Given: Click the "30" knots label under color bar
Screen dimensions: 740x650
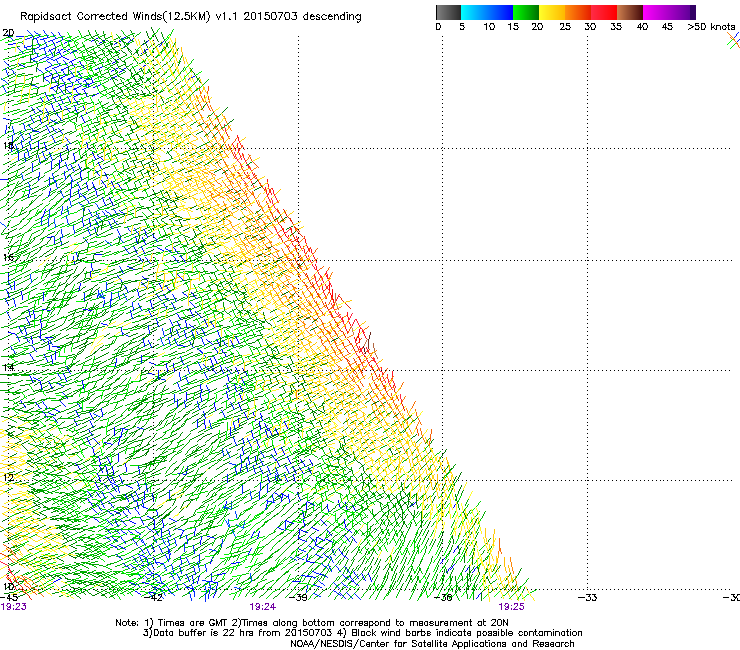Looking at the screenshot, I should [590, 27].
